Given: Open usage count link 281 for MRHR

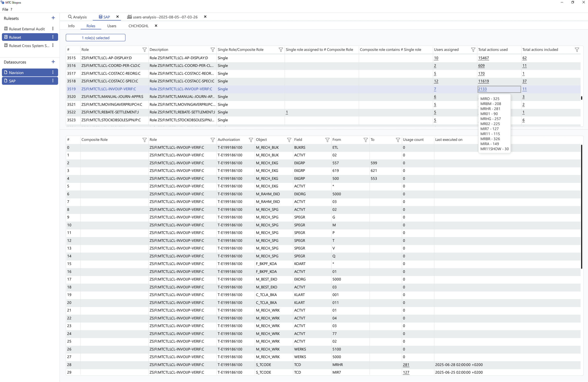Looking at the screenshot, I should tap(406, 365).
